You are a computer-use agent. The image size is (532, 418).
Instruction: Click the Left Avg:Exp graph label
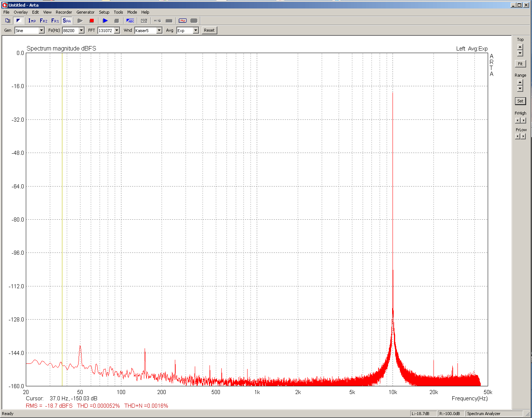pos(472,49)
